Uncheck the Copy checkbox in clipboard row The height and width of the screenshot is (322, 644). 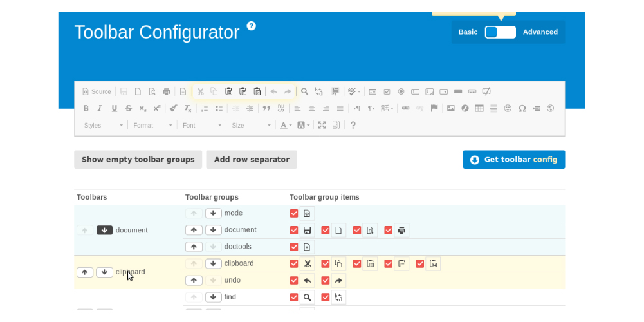click(326, 263)
